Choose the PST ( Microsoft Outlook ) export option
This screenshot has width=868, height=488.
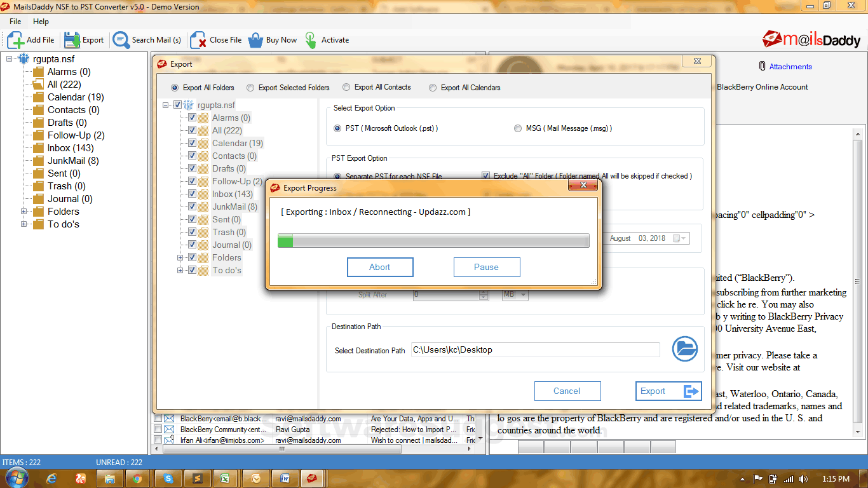coord(337,128)
